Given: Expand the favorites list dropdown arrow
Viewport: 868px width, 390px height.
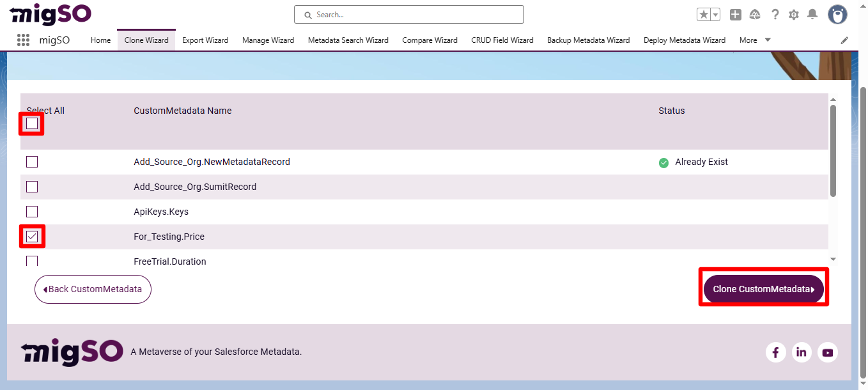Looking at the screenshot, I should (x=715, y=14).
